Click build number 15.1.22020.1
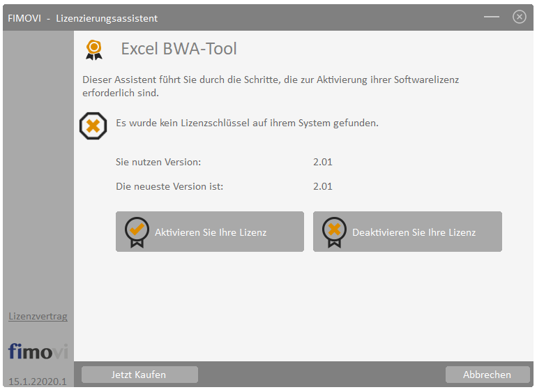537x392 pixels. click(x=38, y=382)
